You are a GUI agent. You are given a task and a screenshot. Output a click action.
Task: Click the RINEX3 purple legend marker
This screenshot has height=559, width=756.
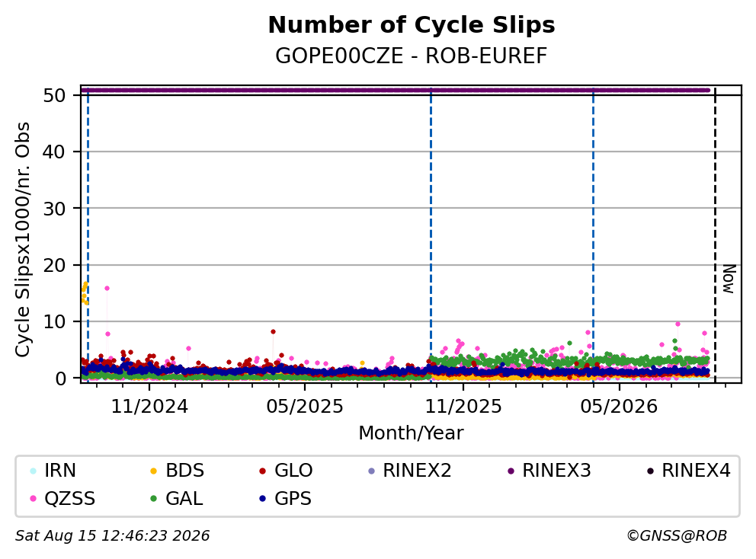coord(511,471)
